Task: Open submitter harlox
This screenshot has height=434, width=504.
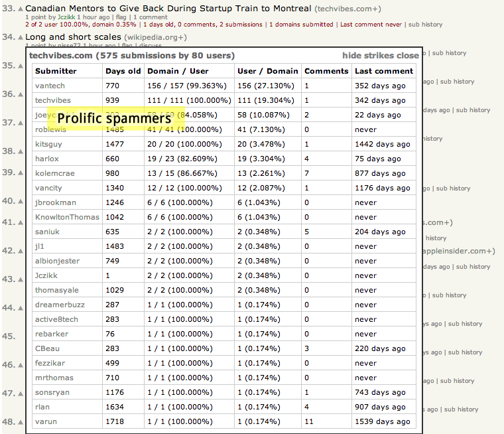Action: click(47, 159)
